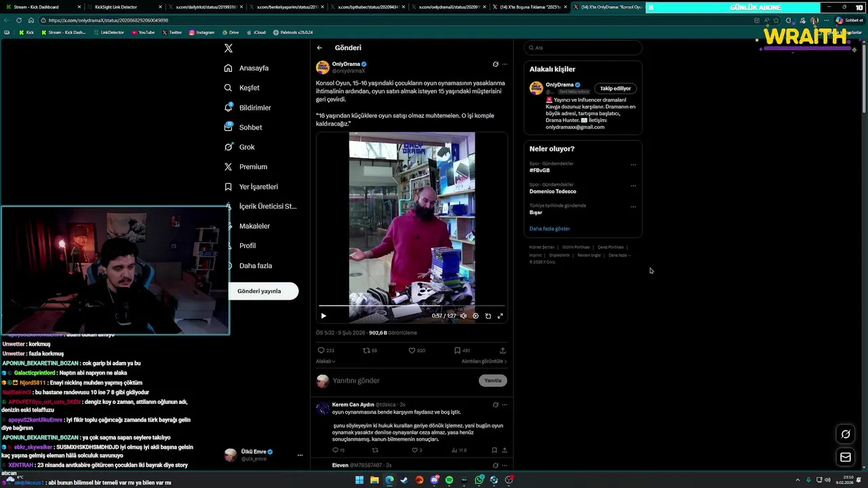The image size is (868, 488).
Task: Open video settings gear
Action: (475, 316)
